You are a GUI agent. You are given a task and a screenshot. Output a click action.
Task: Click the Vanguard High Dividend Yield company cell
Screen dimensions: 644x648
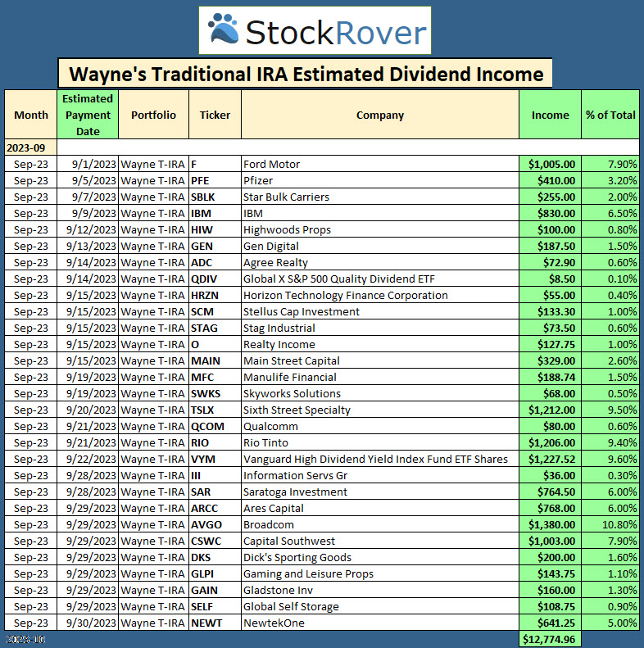tap(375, 459)
